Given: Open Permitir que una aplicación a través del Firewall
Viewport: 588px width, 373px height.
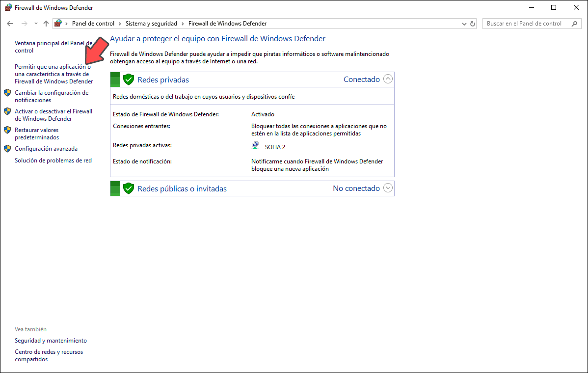Looking at the screenshot, I should click(53, 74).
